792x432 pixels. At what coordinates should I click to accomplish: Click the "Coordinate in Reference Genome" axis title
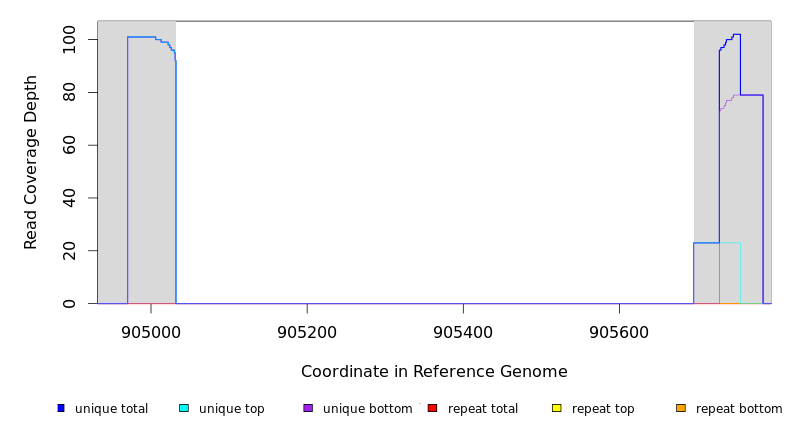434,372
